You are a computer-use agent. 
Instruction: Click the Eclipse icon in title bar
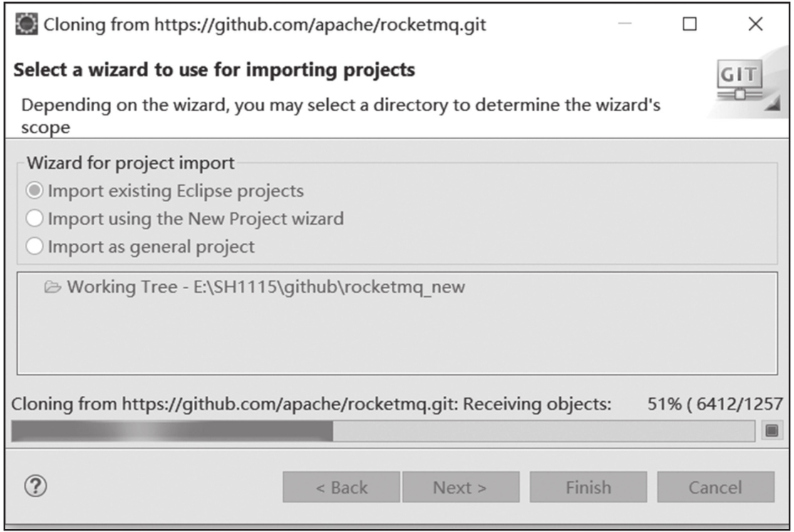[x=26, y=24]
